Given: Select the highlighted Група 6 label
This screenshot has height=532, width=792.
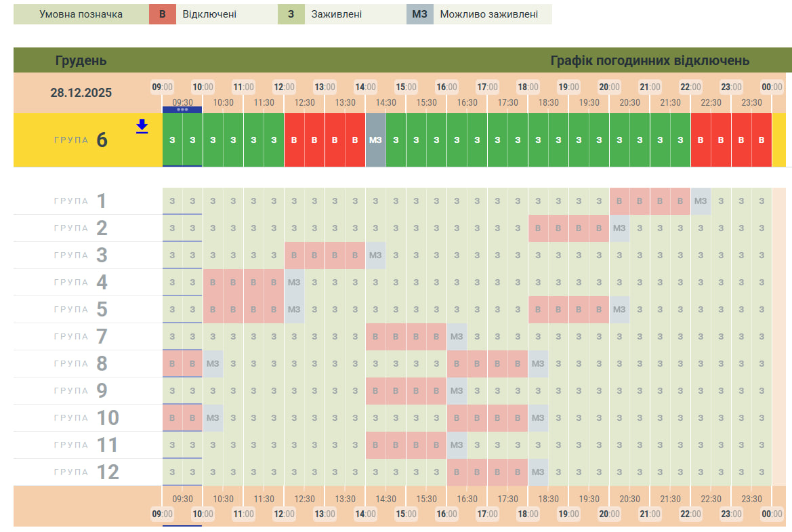Looking at the screenshot, I should click(81, 140).
